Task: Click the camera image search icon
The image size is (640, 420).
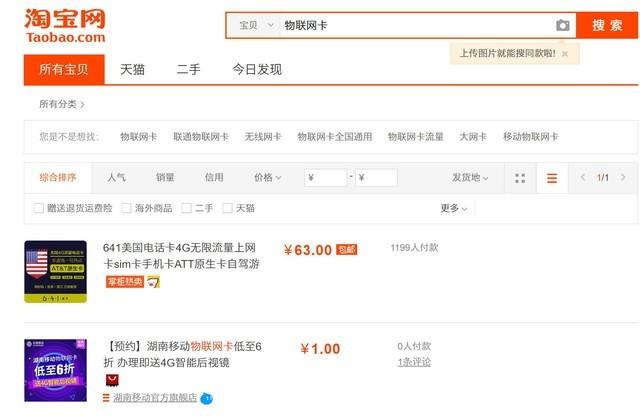Action: (562, 25)
